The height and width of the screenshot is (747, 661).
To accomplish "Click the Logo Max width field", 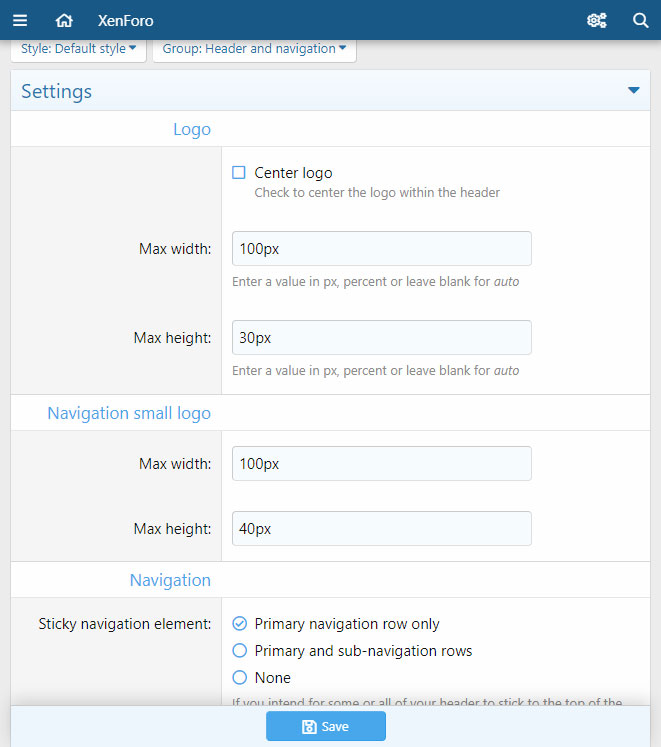I will tap(381, 249).
